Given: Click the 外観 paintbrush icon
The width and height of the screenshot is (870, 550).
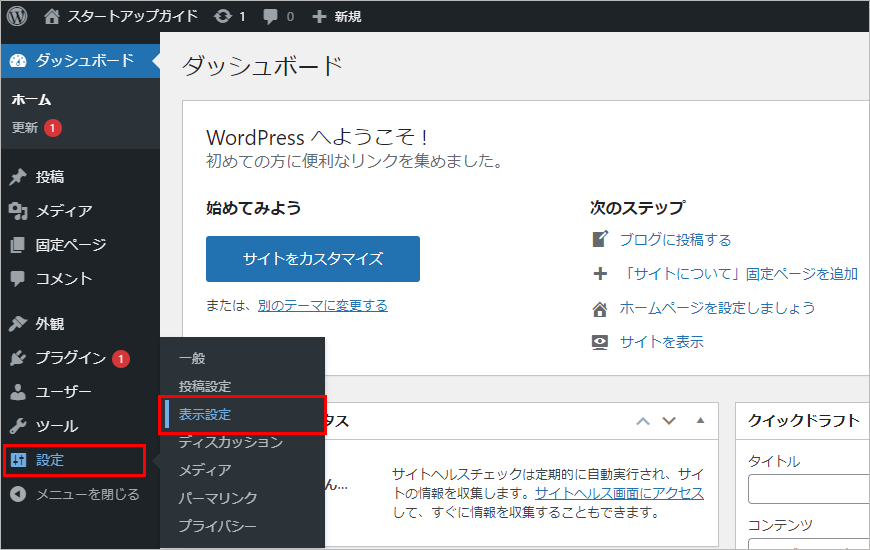Looking at the screenshot, I should 18,324.
